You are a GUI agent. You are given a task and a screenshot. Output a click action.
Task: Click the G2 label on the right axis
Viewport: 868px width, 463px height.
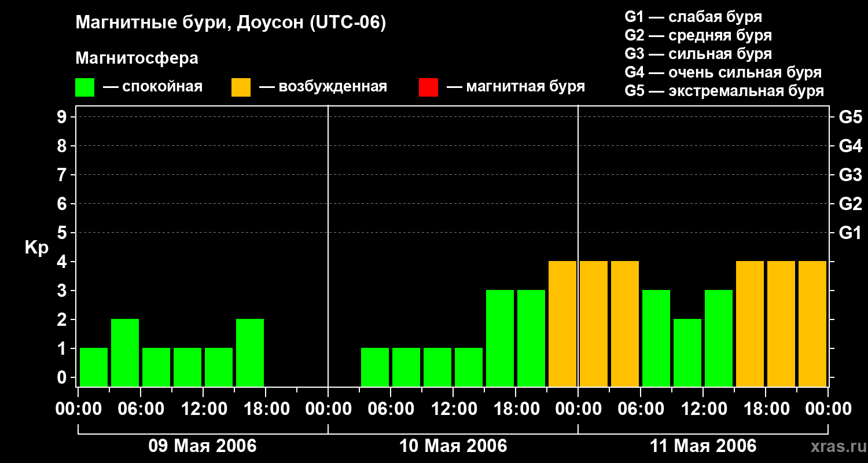pyautogui.click(x=850, y=204)
